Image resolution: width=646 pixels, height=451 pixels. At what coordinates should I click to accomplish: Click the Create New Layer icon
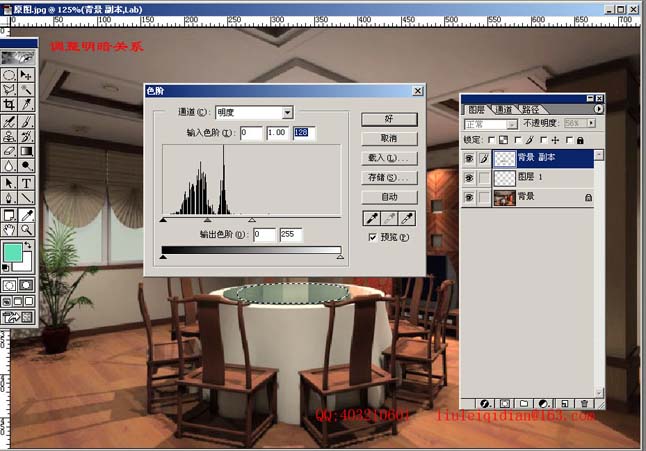(564, 404)
